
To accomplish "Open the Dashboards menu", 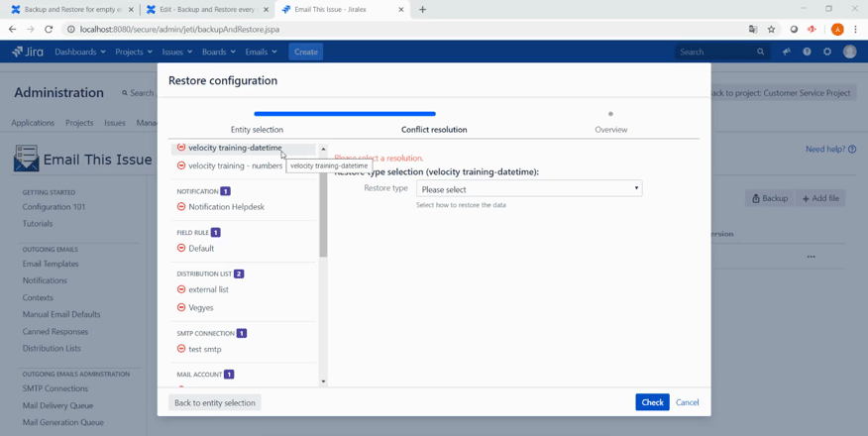I will click(79, 52).
